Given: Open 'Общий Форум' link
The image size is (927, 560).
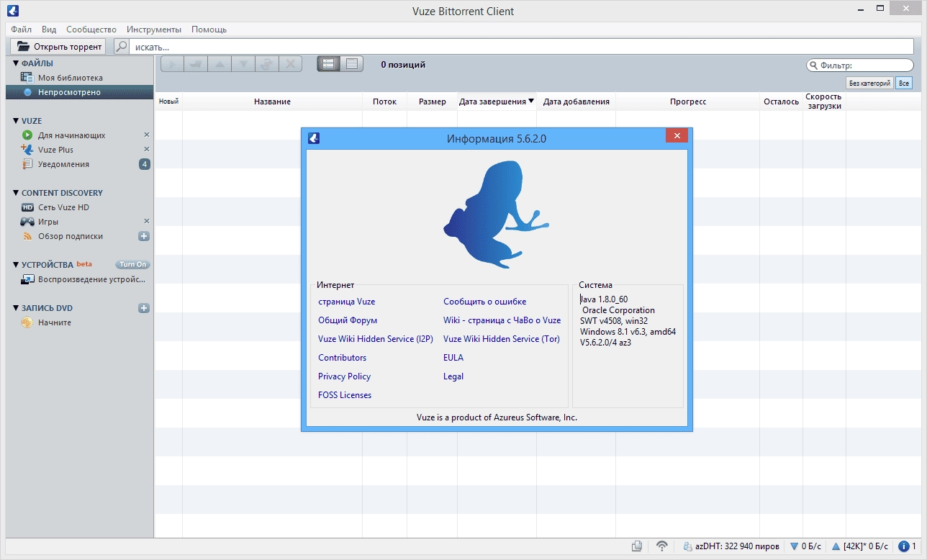Looking at the screenshot, I should tap(348, 320).
